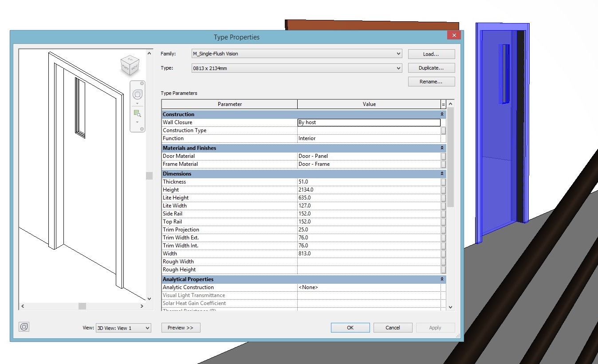Click the Frame Material value Door - Frame
The height and width of the screenshot is (364, 598).
[x=369, y=164]
